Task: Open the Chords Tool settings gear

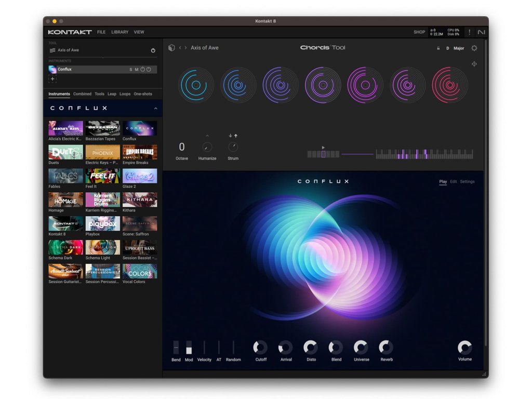Action: coord(474,48)
